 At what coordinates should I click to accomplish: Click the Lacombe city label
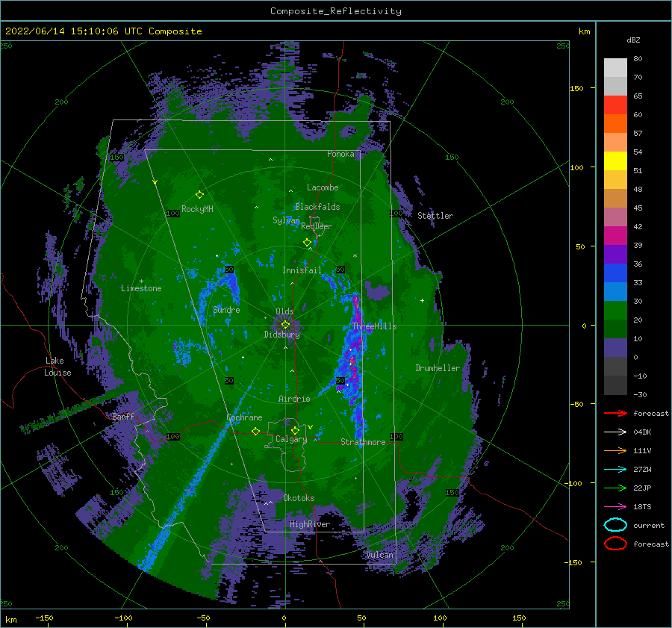[323, 187]
